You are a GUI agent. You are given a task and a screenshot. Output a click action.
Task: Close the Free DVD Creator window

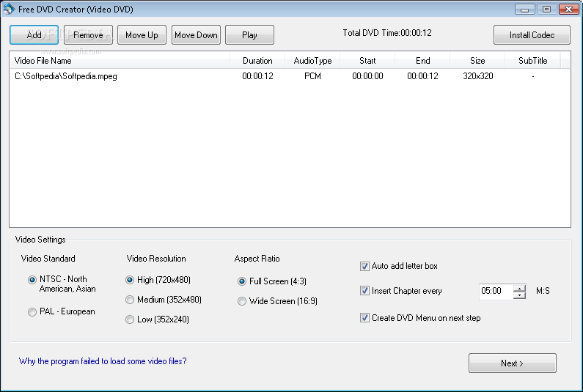click(x=568, y=10)
